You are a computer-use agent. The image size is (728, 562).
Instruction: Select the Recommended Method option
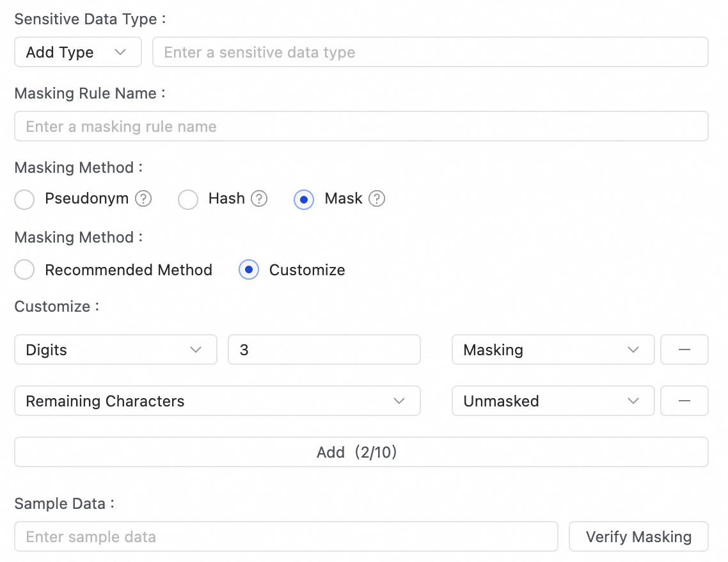[24, 270]
